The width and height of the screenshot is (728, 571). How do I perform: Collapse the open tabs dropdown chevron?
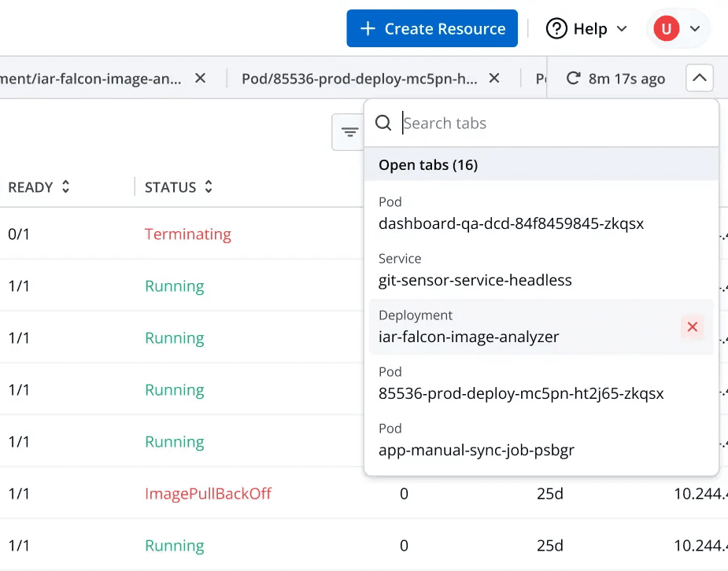699,78
